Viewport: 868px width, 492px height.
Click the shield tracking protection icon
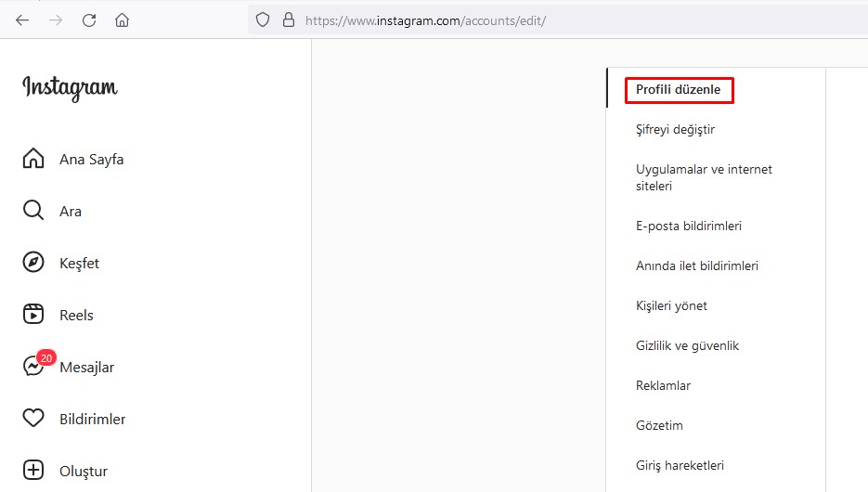pyautogui.click(x=263, y=19)
